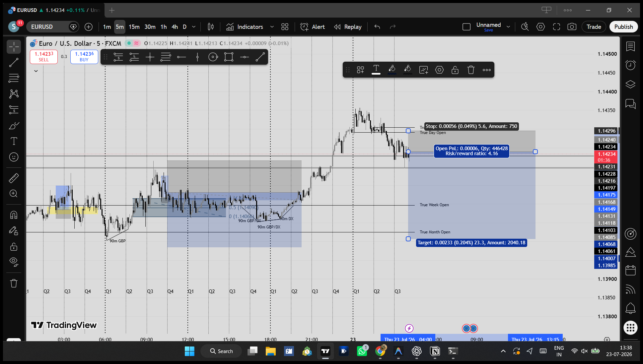Viewport: 643px width, 364px height.
Task: Toggle magnet mode for drawings
Action: coord(14,215)
